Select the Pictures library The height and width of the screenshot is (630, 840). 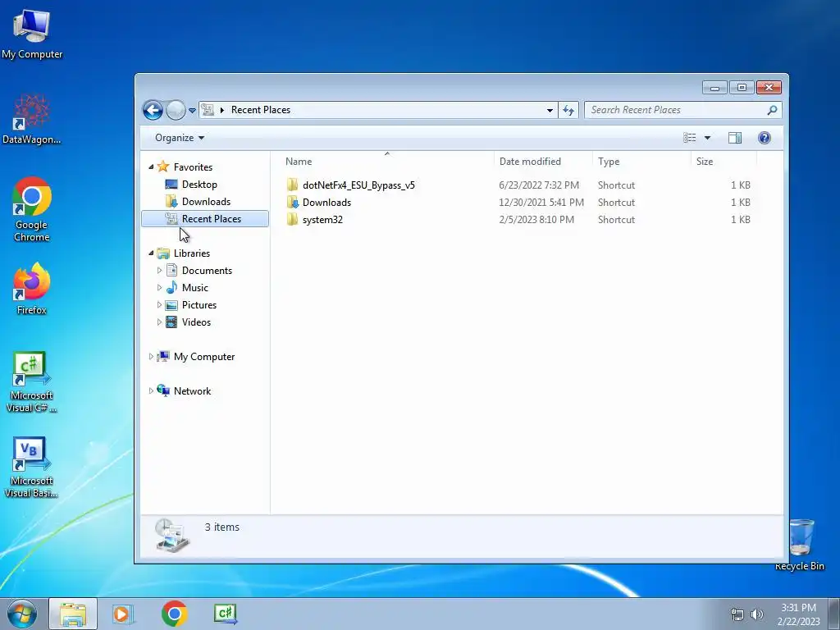[199, 305]
